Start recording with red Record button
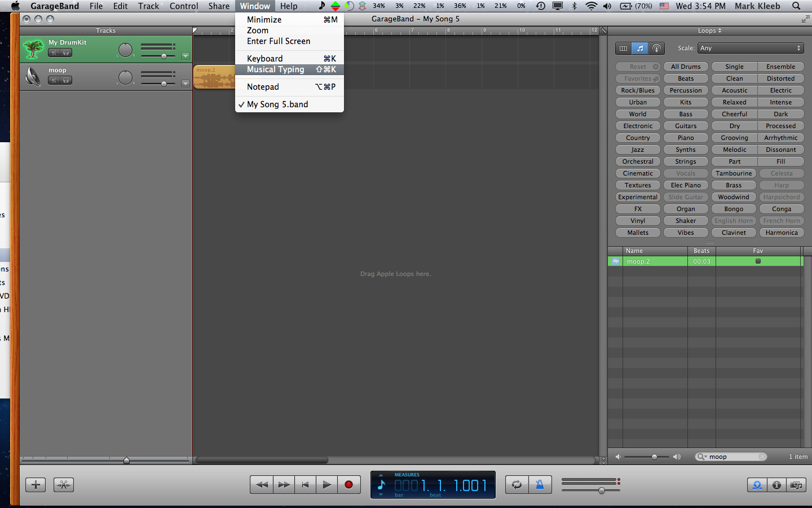 pos(348,484)
